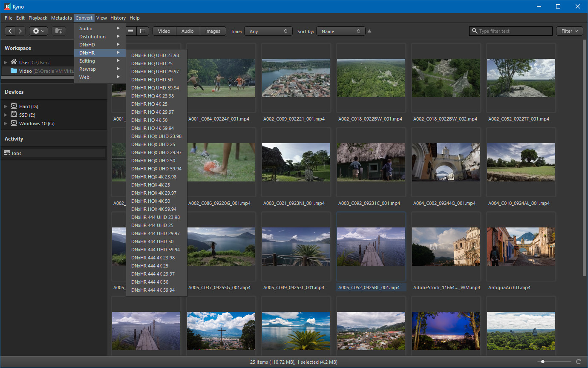Toggle the Images type filter
Screen dimensions: 588x368
(213, 31)
